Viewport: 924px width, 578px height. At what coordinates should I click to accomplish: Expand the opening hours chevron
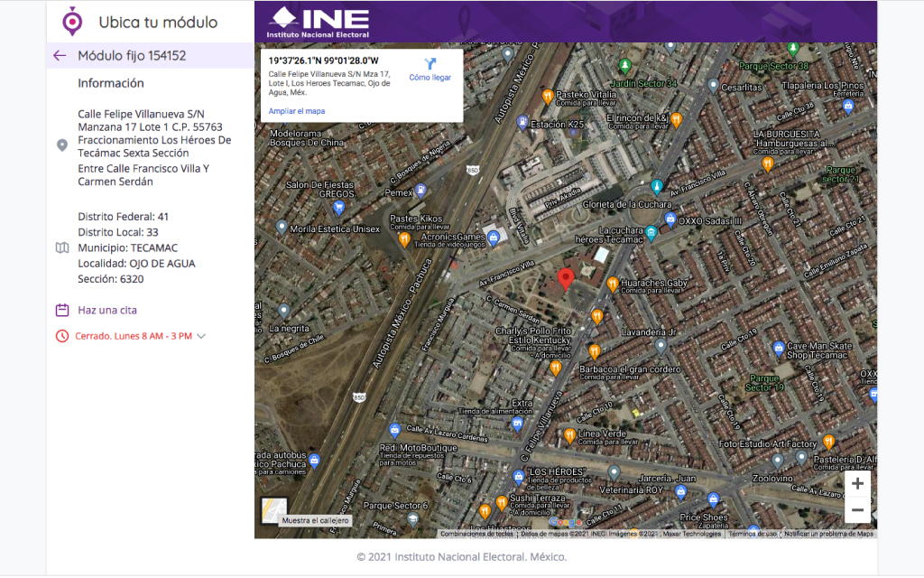coord(201,337)
